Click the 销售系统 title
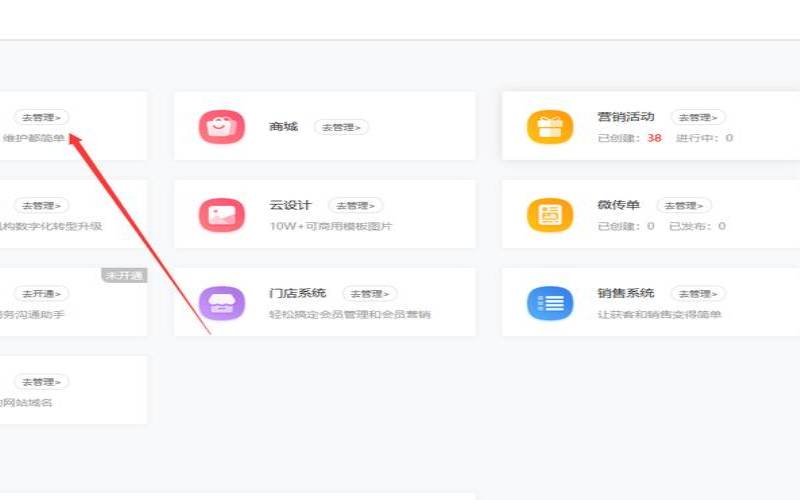800x500 pixels. [x=626, y=293]
